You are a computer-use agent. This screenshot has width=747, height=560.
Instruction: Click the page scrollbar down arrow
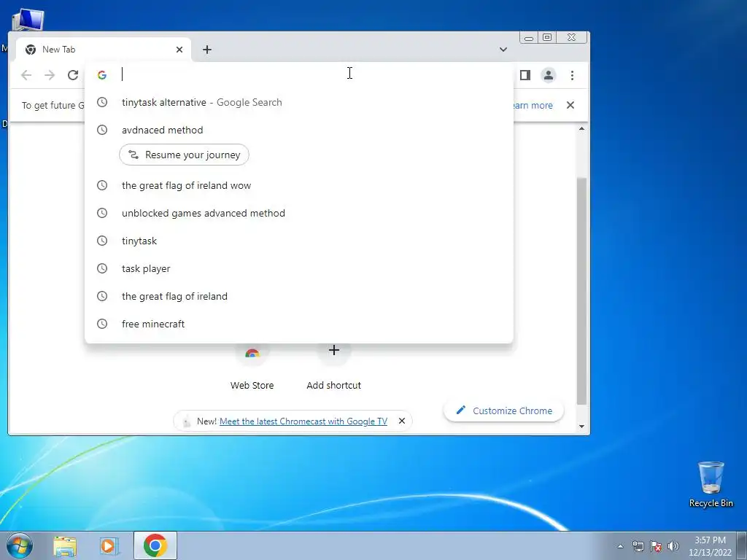point(581,426)
